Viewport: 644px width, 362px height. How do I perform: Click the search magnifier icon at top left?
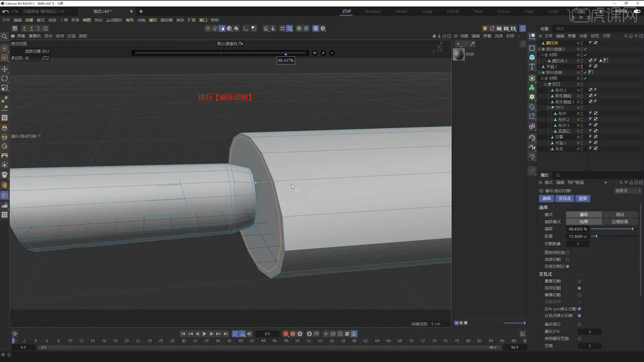4,36
